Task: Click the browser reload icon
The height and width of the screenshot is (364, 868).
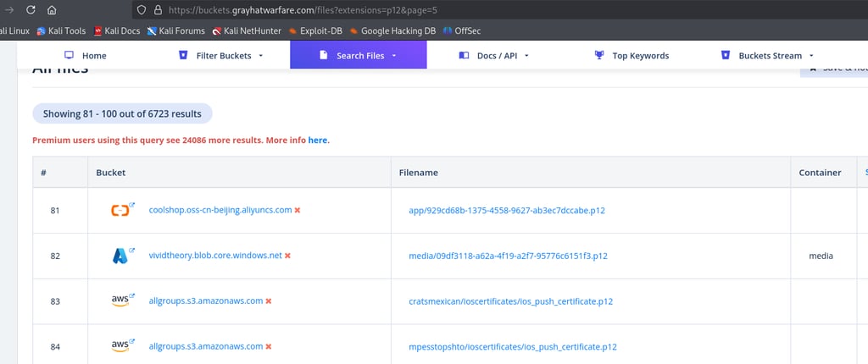Action: pyautogui.click(x=30, y=11)
